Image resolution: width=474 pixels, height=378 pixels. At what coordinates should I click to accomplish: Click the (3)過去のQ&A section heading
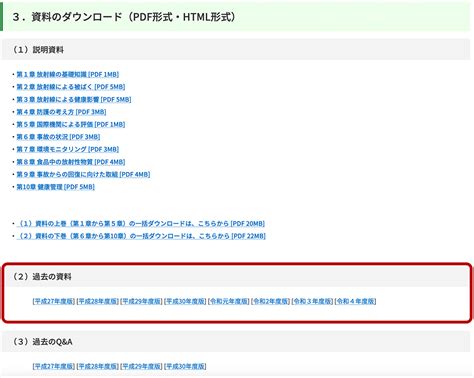pyautogui.click(x=41, y=342)
